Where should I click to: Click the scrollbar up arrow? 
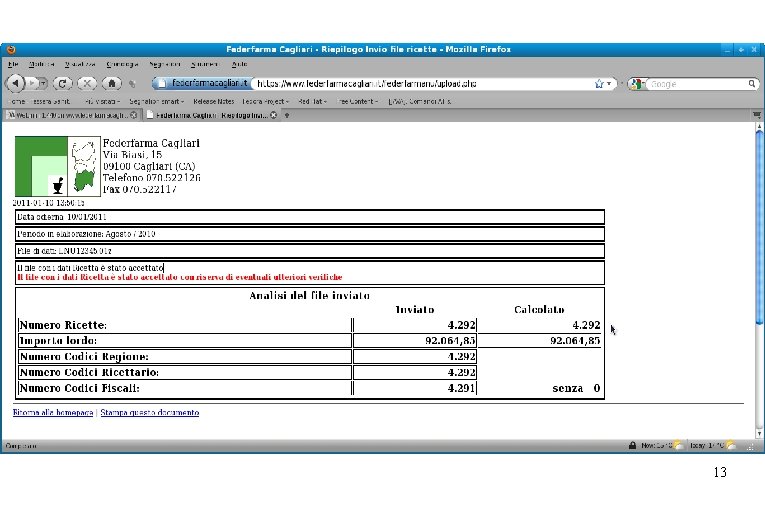coord(759,126)
